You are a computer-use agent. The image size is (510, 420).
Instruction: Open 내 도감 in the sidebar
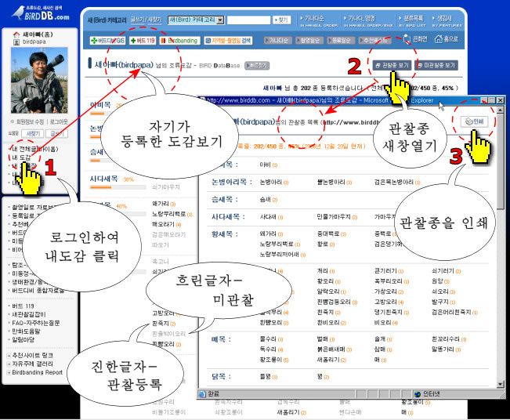21,157
